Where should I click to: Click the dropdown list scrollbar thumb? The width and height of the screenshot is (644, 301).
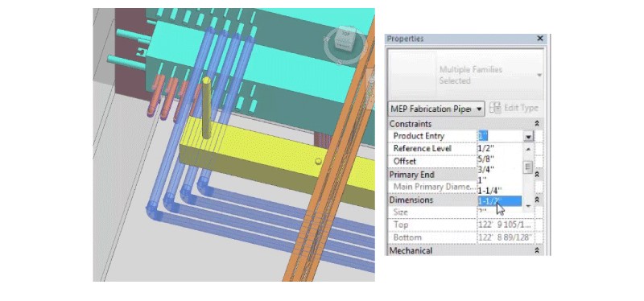[528, 167]
